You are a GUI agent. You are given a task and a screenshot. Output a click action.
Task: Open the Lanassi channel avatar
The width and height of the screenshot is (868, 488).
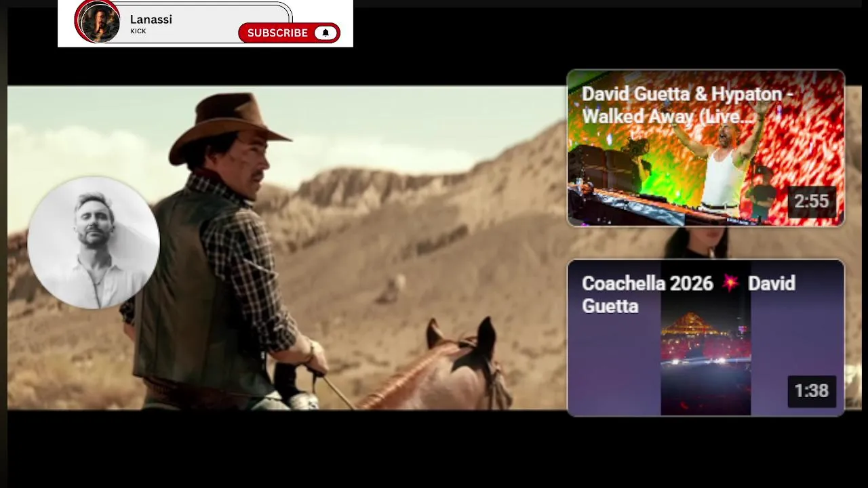pyautogui.click(x=99, y=21)
